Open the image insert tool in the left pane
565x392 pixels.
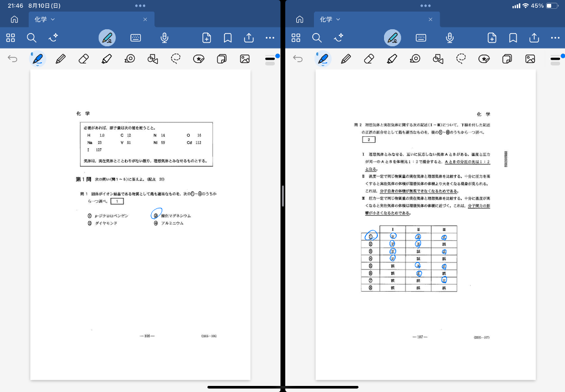244,59
